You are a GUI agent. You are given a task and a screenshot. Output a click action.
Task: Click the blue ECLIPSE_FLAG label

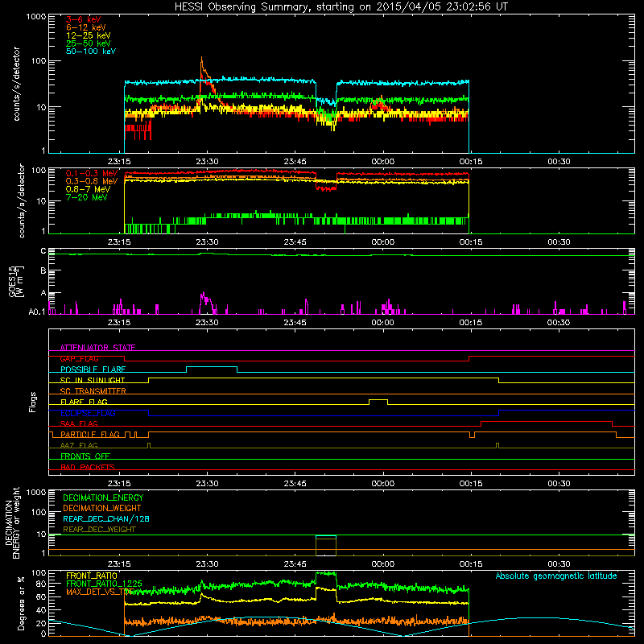[x=88, y=413]
